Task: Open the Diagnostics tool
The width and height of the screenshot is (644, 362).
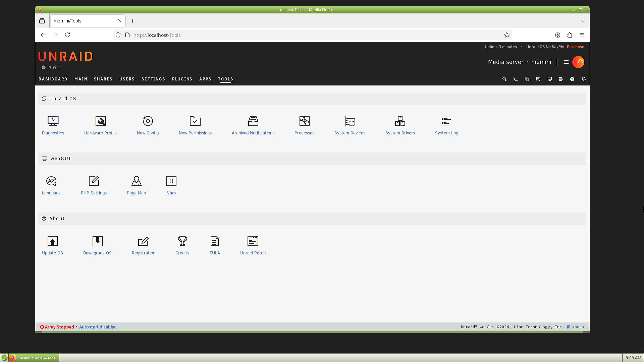Action: [x=53, y=125]
